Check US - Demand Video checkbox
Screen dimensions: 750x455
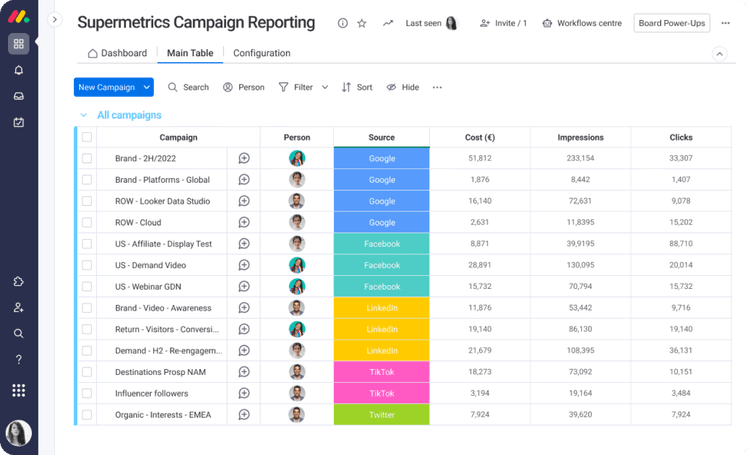87,265
